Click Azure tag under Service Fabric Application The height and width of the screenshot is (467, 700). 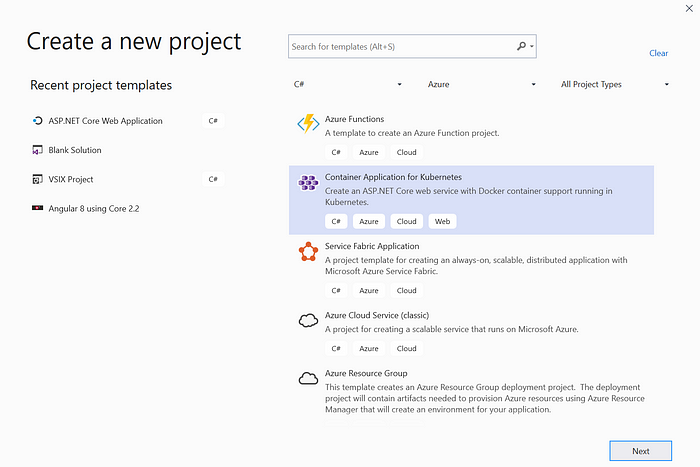click(x=369, y=291)
